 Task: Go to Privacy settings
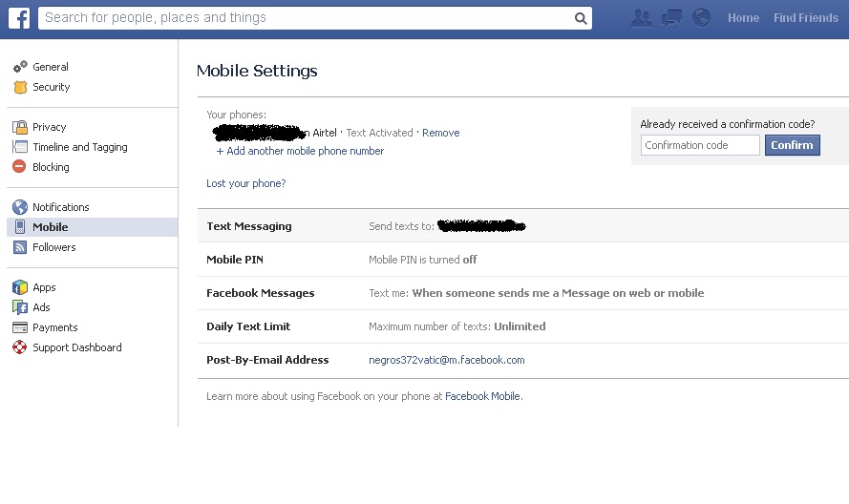pos(50,127)
